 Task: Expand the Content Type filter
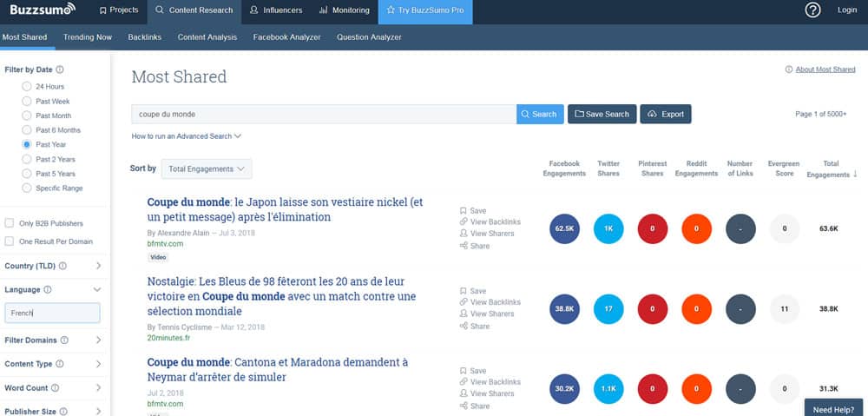click(98, 364)
